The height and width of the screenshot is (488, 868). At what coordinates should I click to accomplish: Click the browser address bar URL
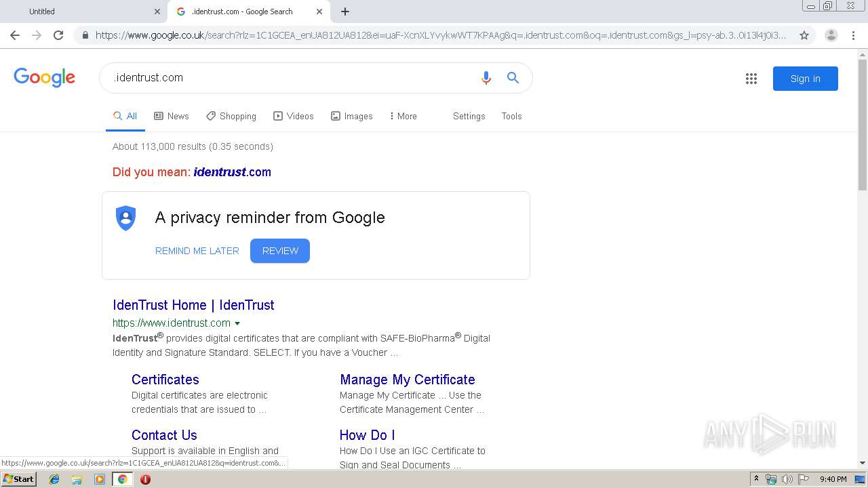coord(441,35)
